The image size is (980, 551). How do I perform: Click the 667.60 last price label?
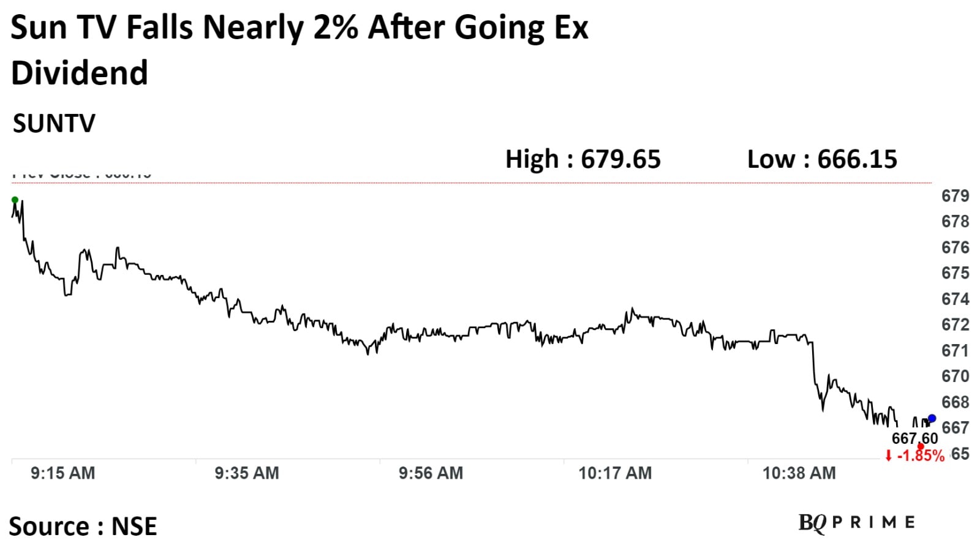[x=914, y=438]
